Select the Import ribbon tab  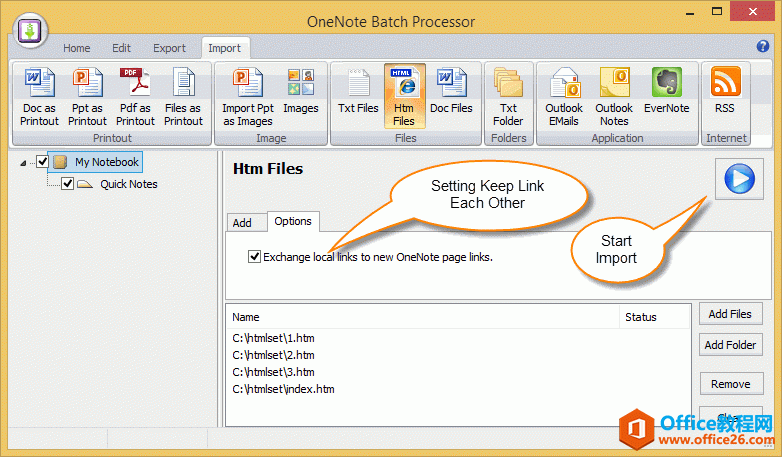tap(224, 48)
